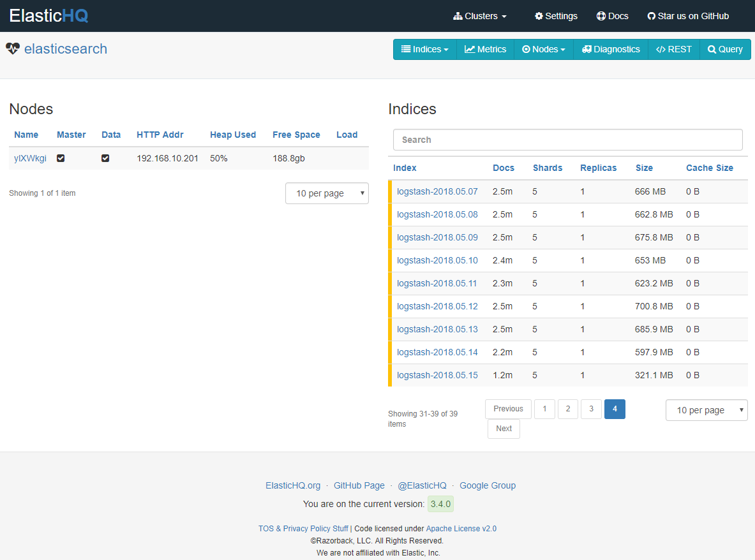Go to indices page 1
Image resolution: width=755 pixels, height=560 pixels.
pos(544,409)
